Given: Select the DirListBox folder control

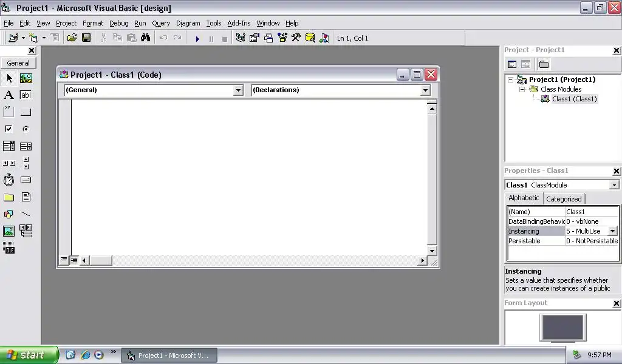Looking at the screenshot, I should coord(9,197).
